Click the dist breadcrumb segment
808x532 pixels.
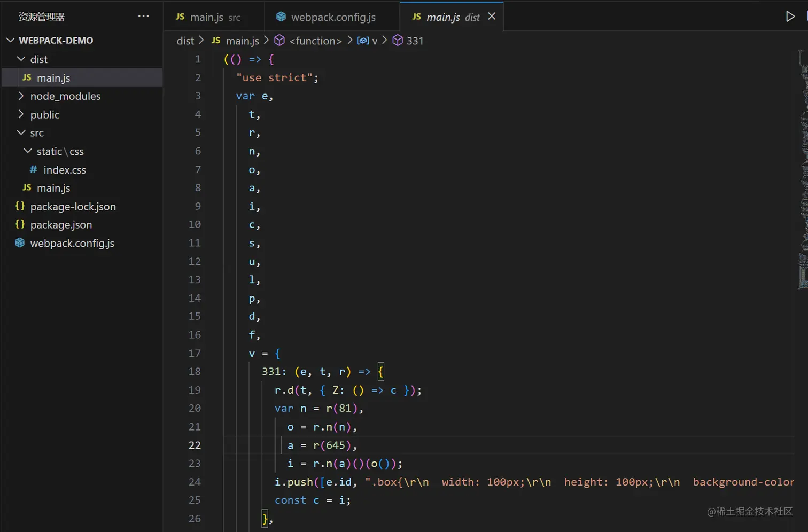185,41
